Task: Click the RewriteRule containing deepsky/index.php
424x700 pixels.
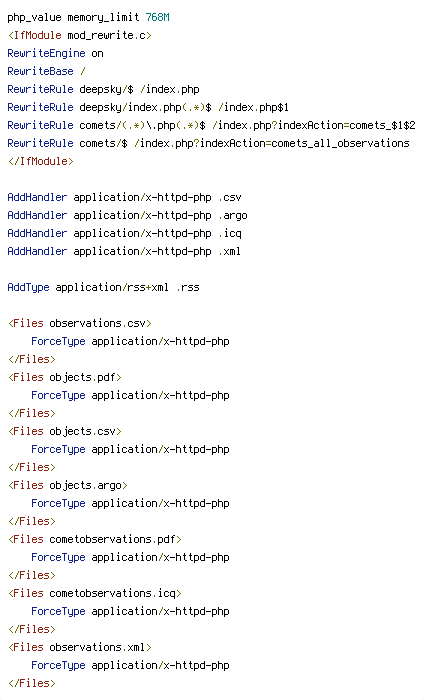Action: pyautogui.click(x=148, y=107)
